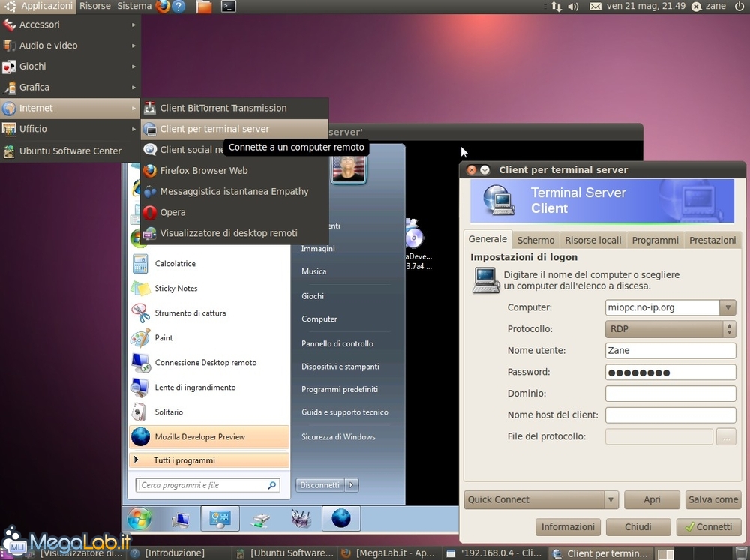Open the Ufficio submenu
This screenshot has height=560, width=750.
[x=70, y=129]
